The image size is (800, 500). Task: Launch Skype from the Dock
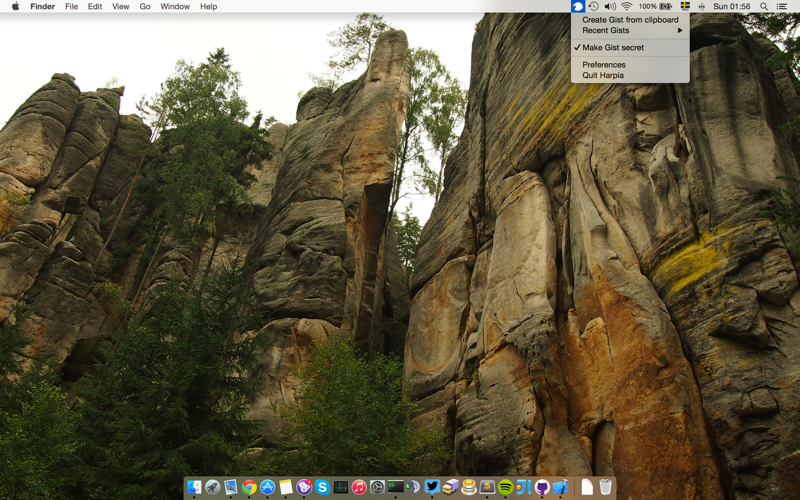click(322, 487)
